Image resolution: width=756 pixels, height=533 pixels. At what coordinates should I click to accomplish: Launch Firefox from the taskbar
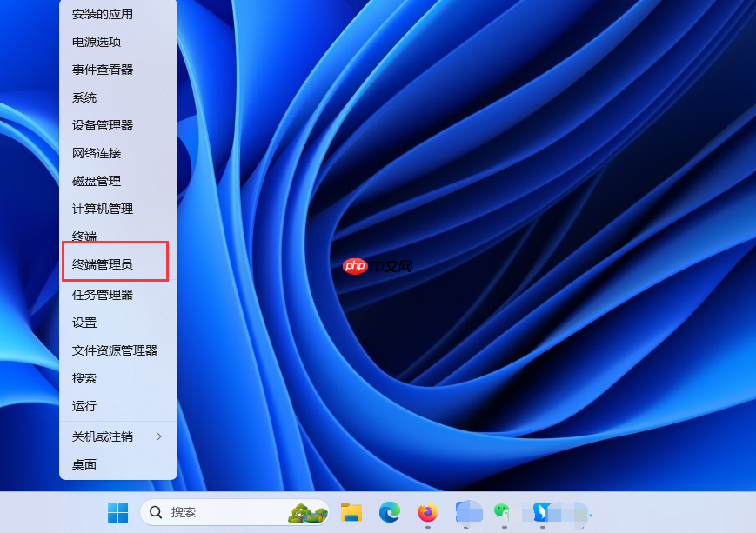click(x=426, y=514)
